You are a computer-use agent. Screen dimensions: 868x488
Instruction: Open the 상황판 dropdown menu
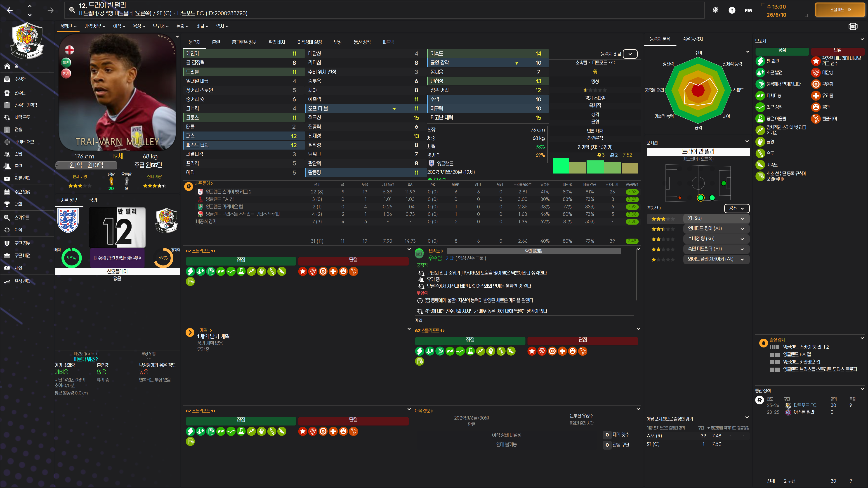[x=68, y=26]
